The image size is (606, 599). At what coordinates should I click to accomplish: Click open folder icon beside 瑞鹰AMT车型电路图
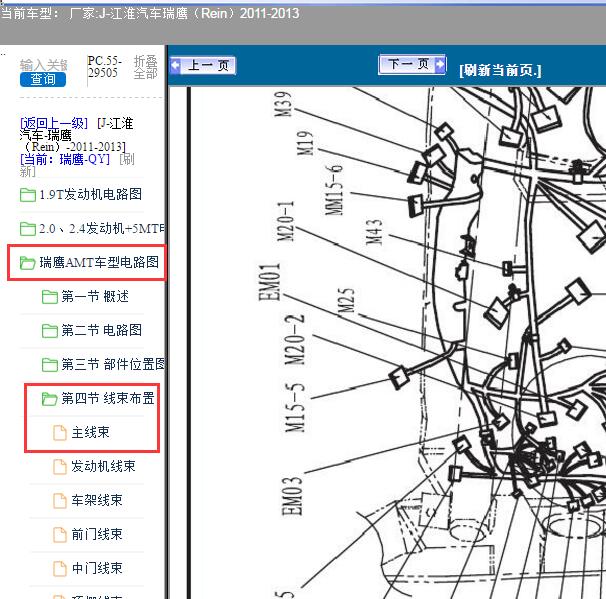coord(28,263)
